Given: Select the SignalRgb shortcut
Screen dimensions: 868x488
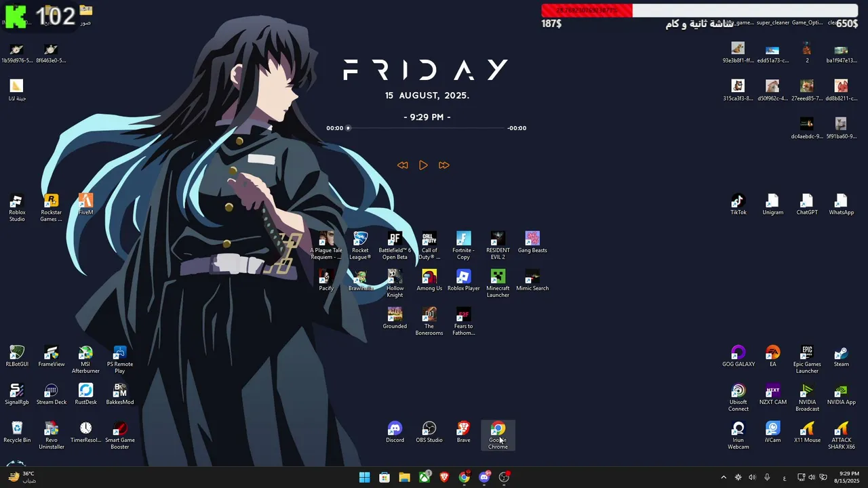Looking at the screenshot, I should (17, 394).
